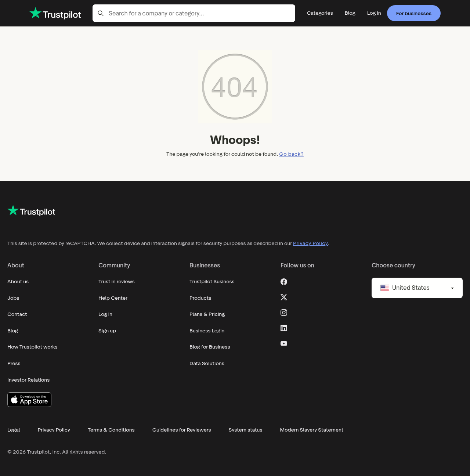The height and width of the screenshot is (476, 470).
Task: Click Log in under Community
Action: pos(105,314)
